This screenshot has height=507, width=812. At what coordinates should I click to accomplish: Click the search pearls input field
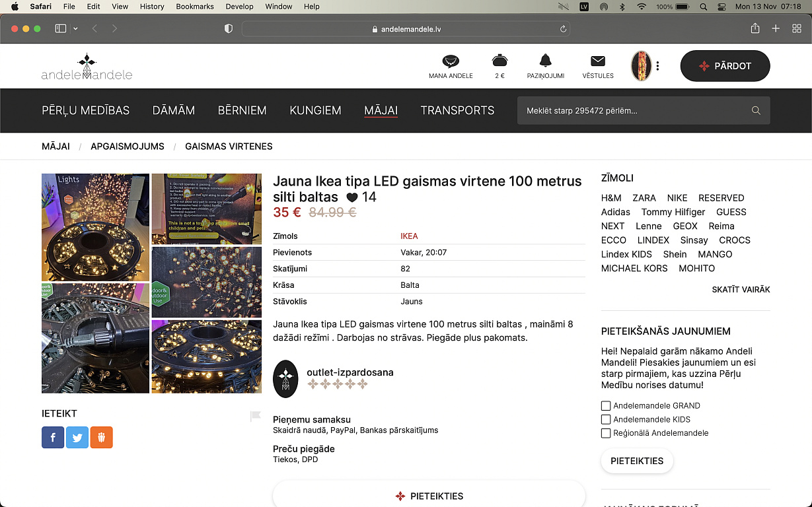click(634, 111)
